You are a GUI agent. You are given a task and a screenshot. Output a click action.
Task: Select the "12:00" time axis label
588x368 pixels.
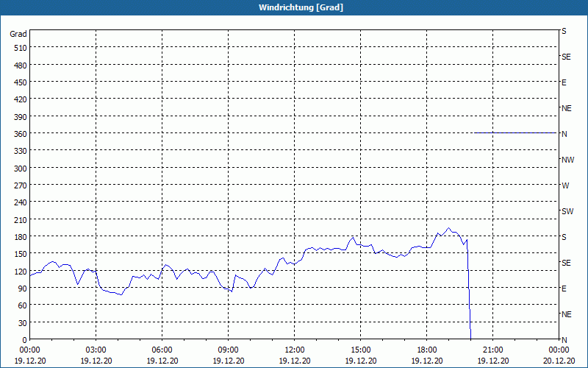pyautogui.click(x=295, y=350)
